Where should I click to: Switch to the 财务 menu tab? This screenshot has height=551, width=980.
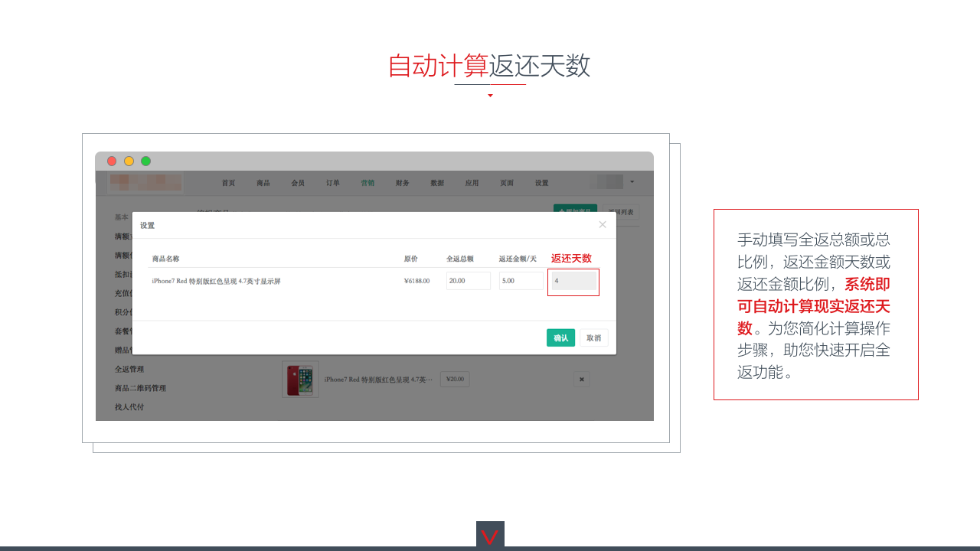pos(402,183)
